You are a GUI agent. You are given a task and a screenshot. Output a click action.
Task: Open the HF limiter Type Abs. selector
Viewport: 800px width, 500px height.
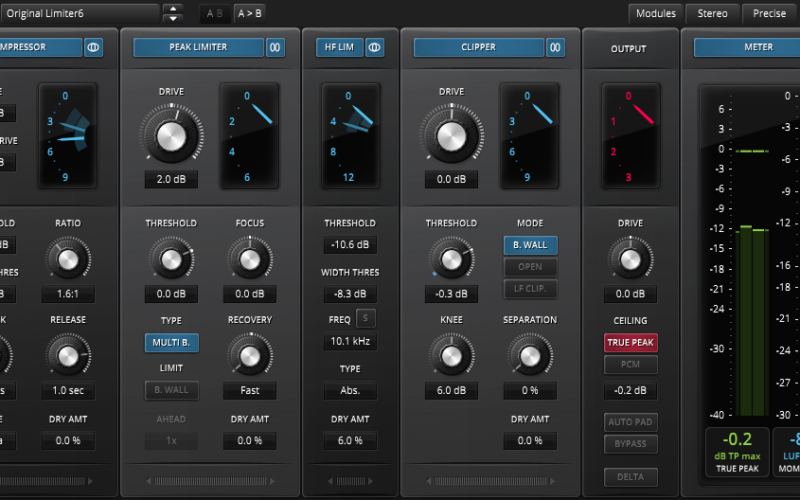click(x=349, y=391)
